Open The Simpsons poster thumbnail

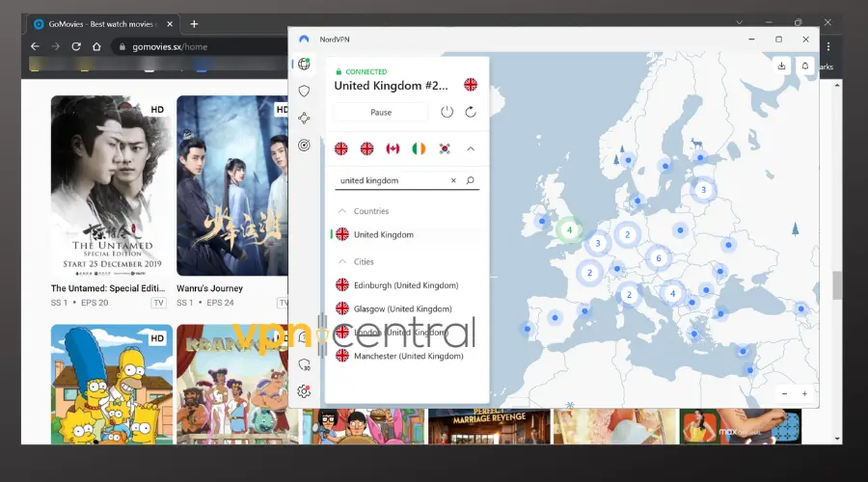112,384
